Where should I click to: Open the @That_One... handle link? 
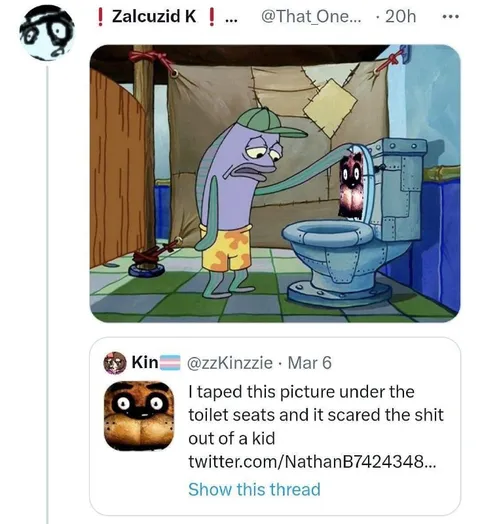[311, 16]
